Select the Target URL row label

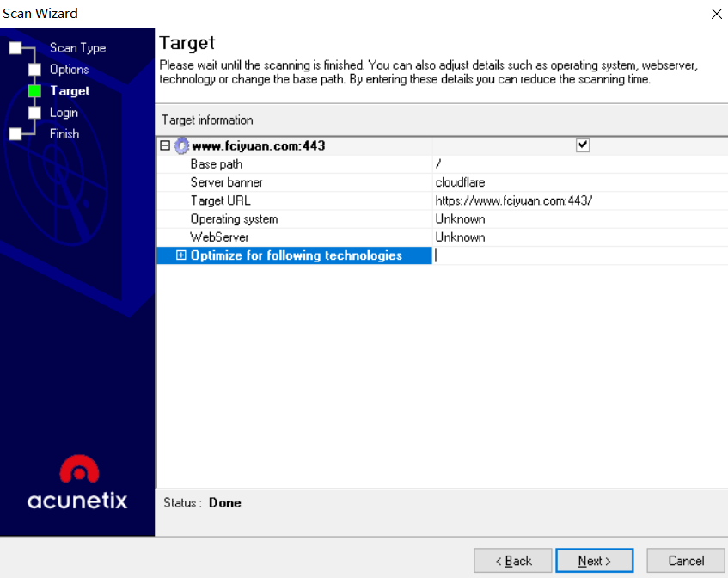tap(221, 200)
